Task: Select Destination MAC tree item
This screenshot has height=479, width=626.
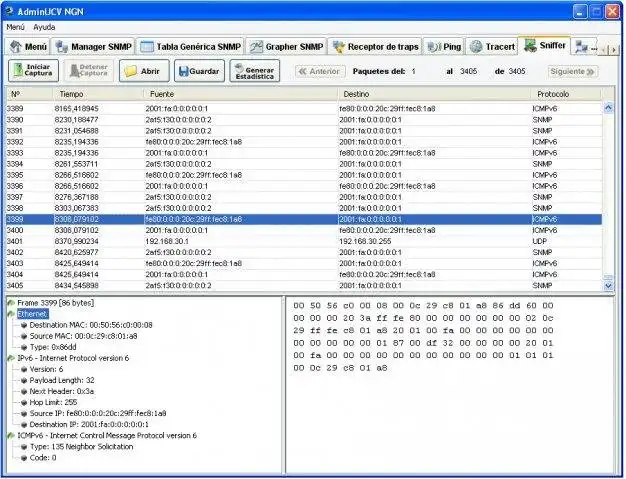Action: point(91,325)
